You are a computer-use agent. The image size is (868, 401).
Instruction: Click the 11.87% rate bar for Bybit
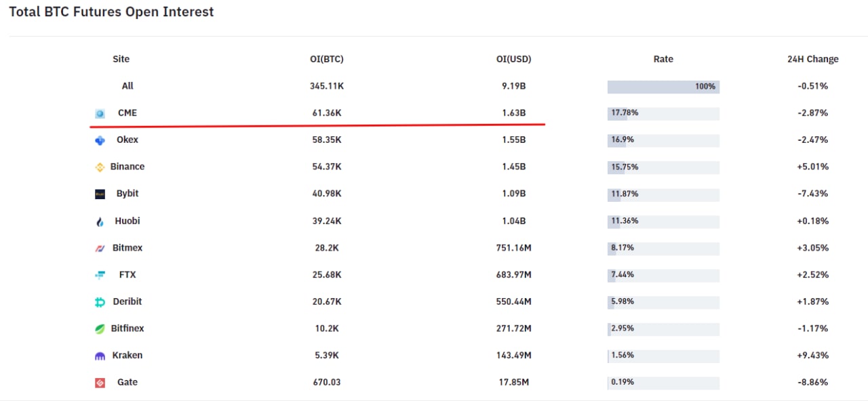(x=663, y=194)
